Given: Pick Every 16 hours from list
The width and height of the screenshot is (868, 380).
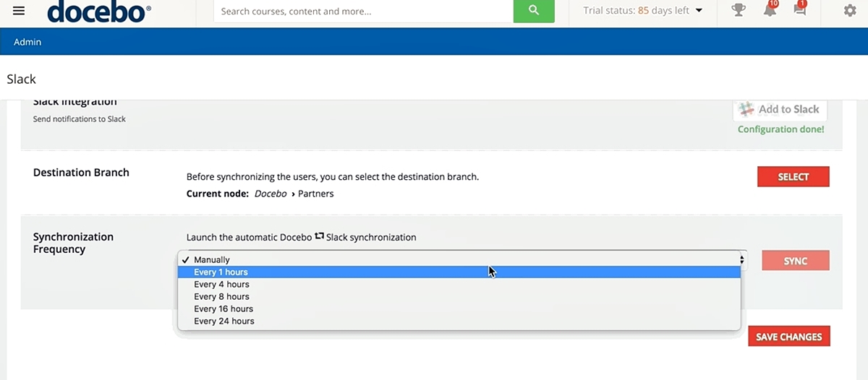Looking at the screenshot, I should coord(223,309).
